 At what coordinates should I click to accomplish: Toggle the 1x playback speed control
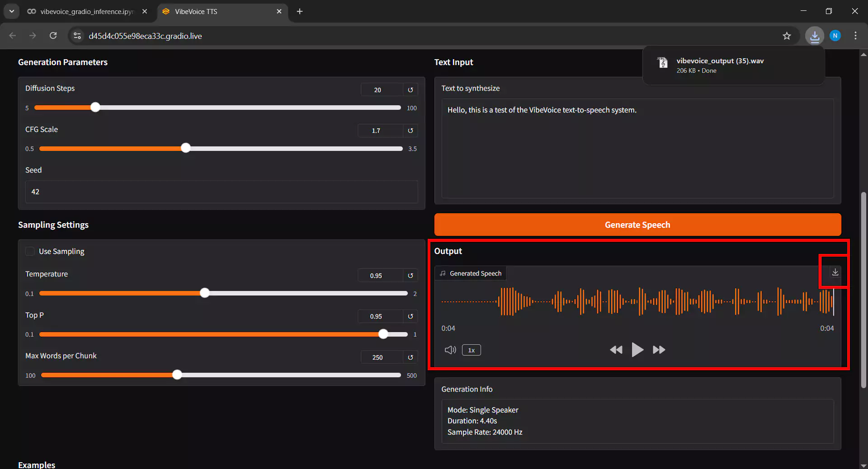point(471,350)
